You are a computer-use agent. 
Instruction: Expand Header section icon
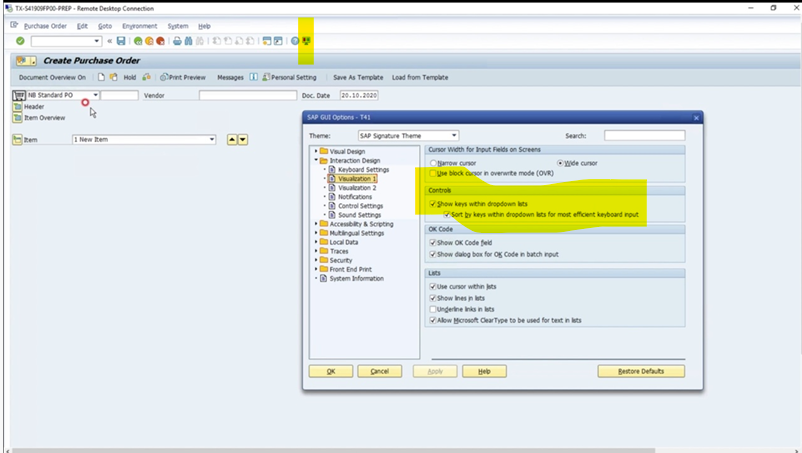17,106
